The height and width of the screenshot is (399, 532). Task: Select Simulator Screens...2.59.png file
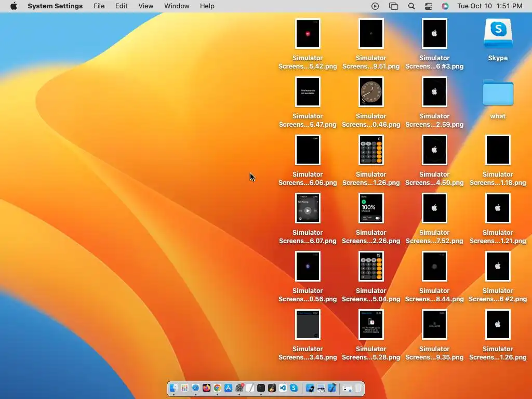pyautogui.click(x=434, y=91)
